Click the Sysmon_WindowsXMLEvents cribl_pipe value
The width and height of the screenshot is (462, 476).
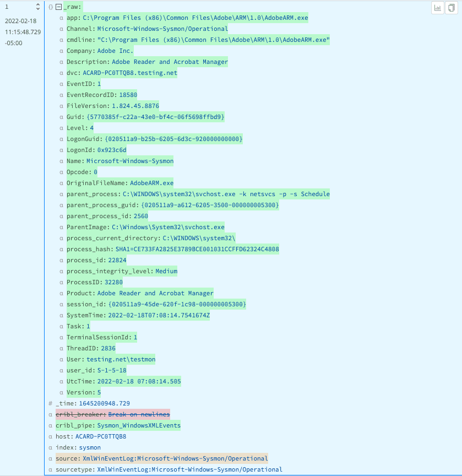click(x=137, y=425)
